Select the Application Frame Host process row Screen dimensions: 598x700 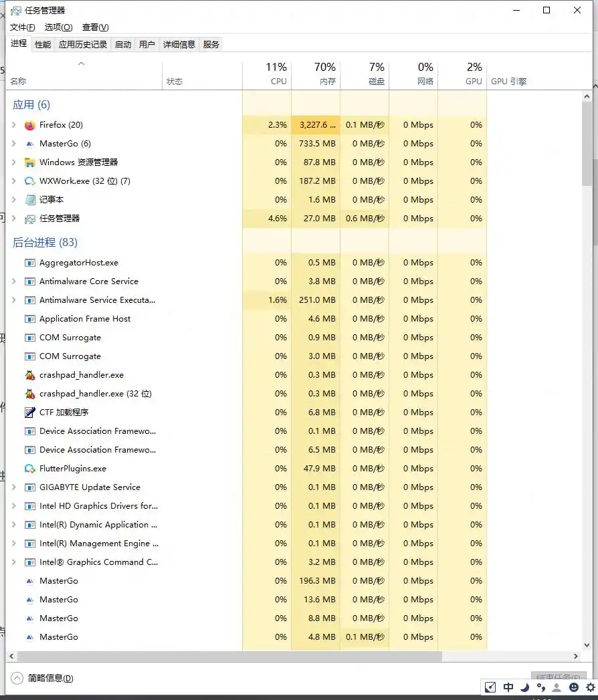85,319
